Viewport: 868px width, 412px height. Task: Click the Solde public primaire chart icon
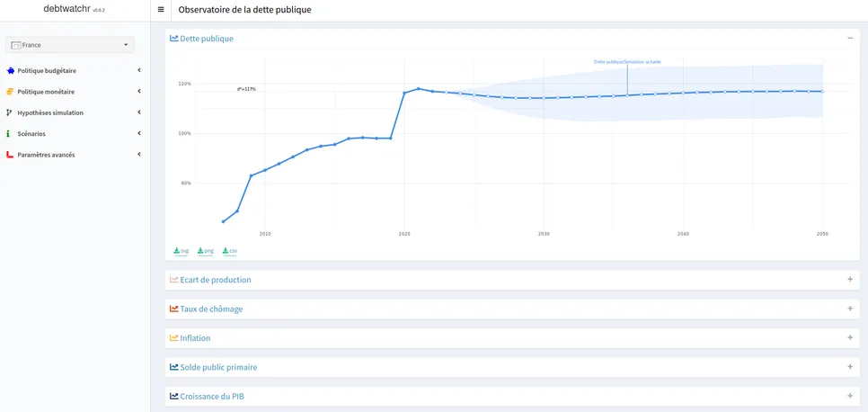(173, 367)
